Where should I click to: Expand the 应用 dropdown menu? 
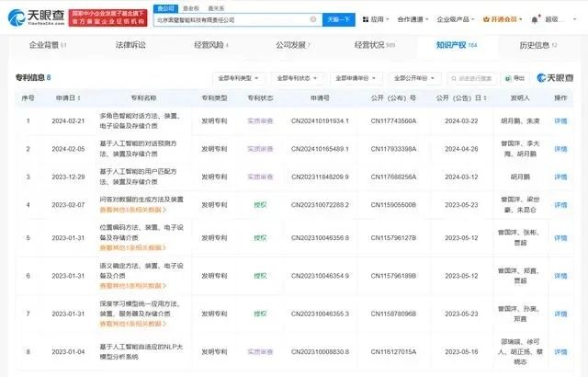coord(379,19)
